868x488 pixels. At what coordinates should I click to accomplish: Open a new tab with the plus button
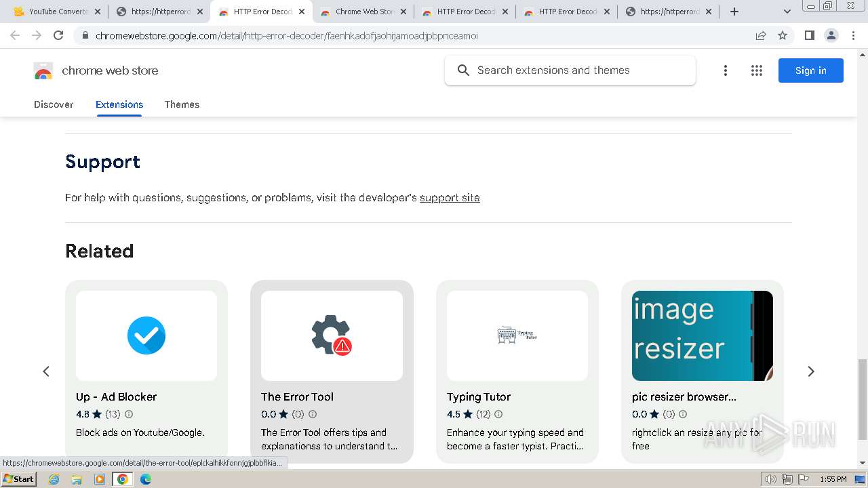pos(734,12)
